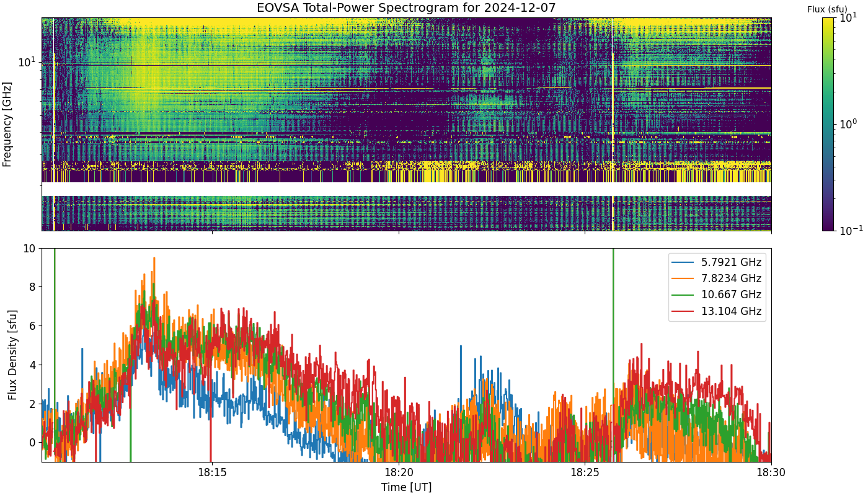This screenshot has height=496, width=868.
Task: Click the 10¹ label at the colorbar top
Action: point(848,17)
